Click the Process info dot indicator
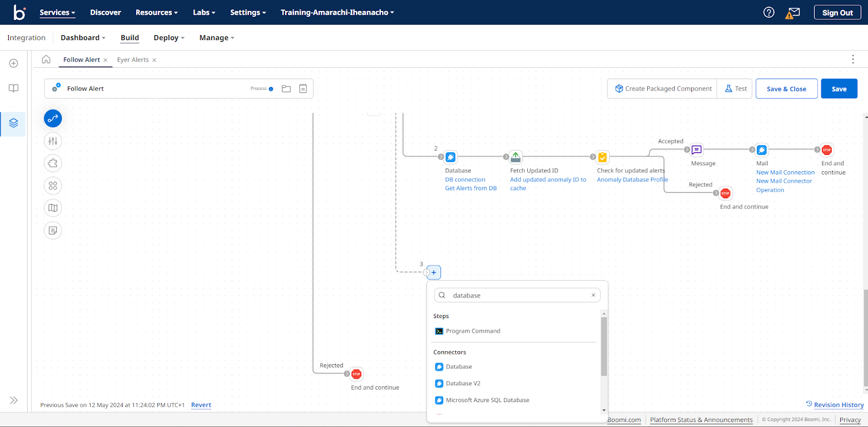868x427 pixels. click(271, 89)
